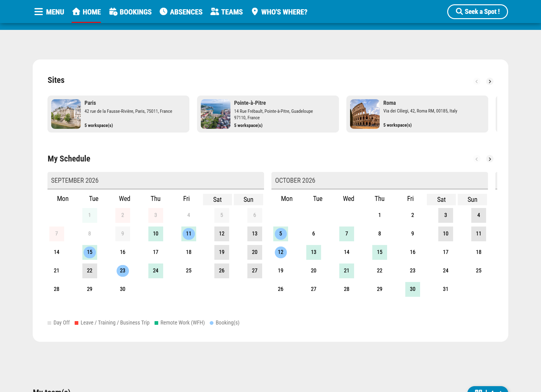Click the OCTOBER 2026 month header
This screenshot has height=392, width=541.
(380, 181)
